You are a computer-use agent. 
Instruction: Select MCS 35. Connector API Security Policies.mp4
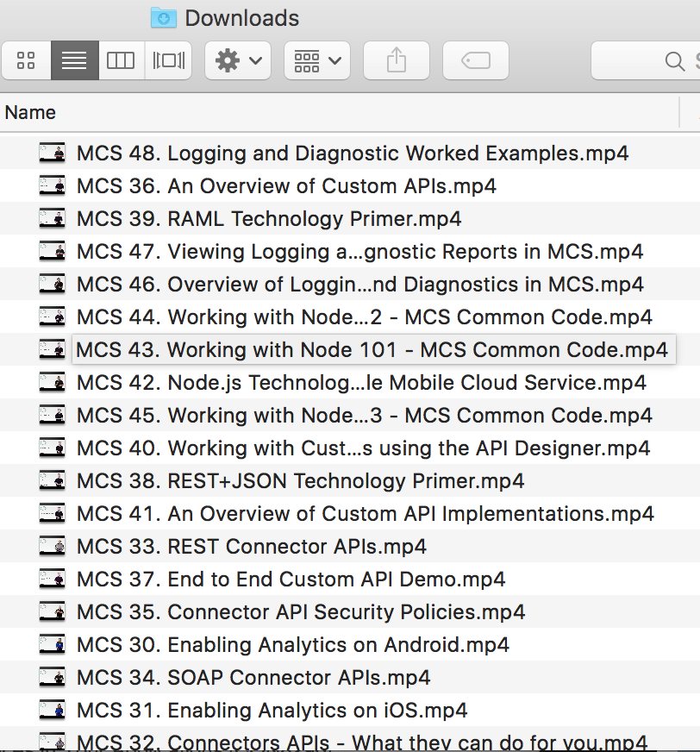tap(350, 611)
